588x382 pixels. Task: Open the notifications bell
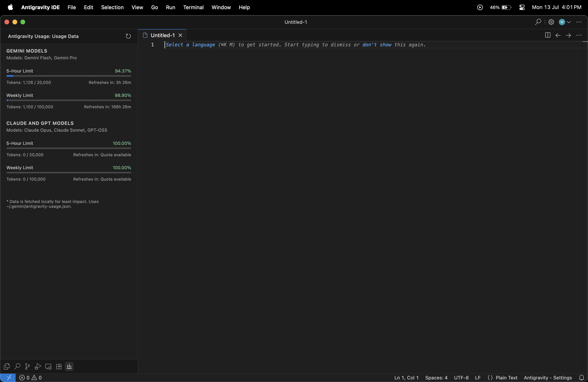tap(581, 378)
